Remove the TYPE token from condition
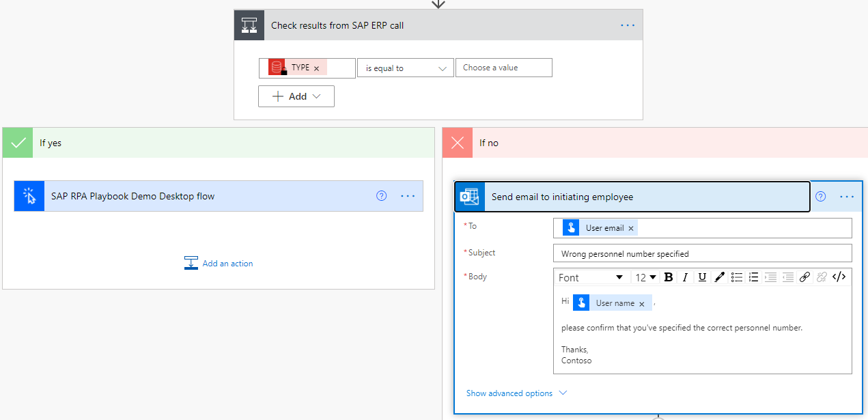 click(316, 68)
